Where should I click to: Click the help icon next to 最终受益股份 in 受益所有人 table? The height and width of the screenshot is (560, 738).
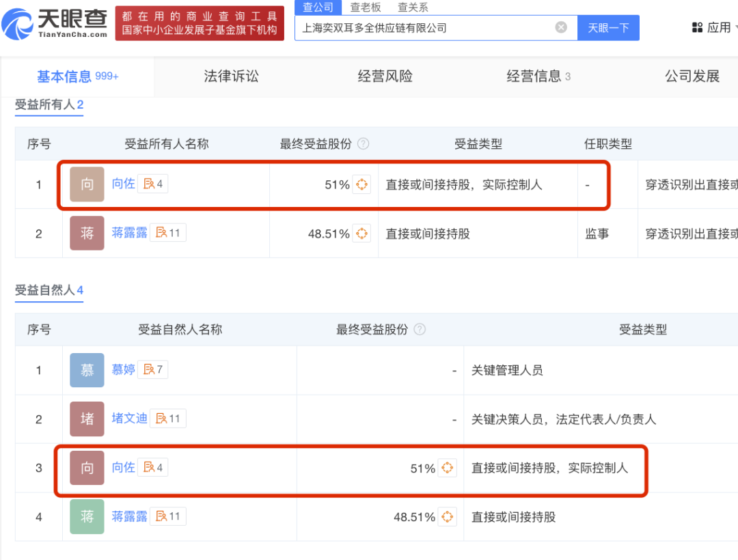(x=364, y=144)
